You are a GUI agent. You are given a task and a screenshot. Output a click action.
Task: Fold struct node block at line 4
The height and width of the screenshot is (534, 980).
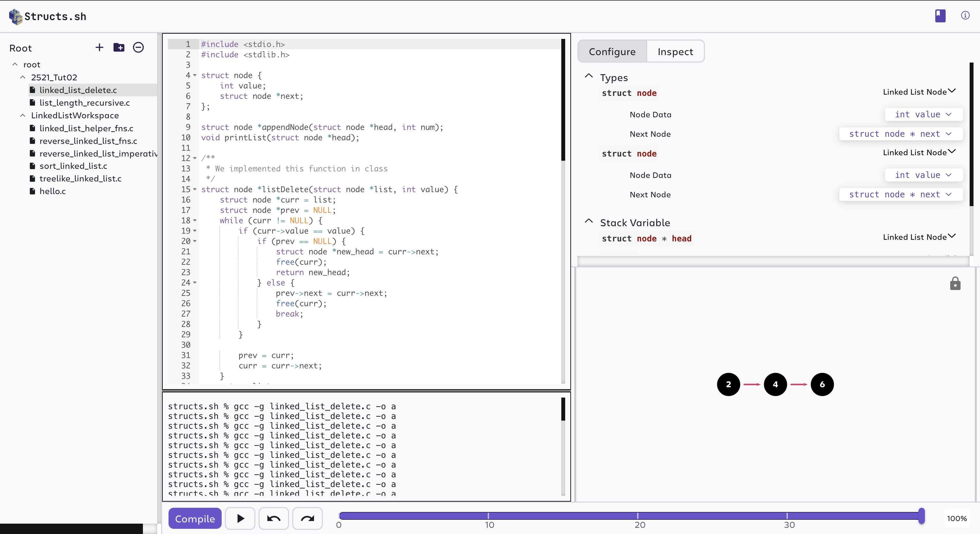point(195,75)
